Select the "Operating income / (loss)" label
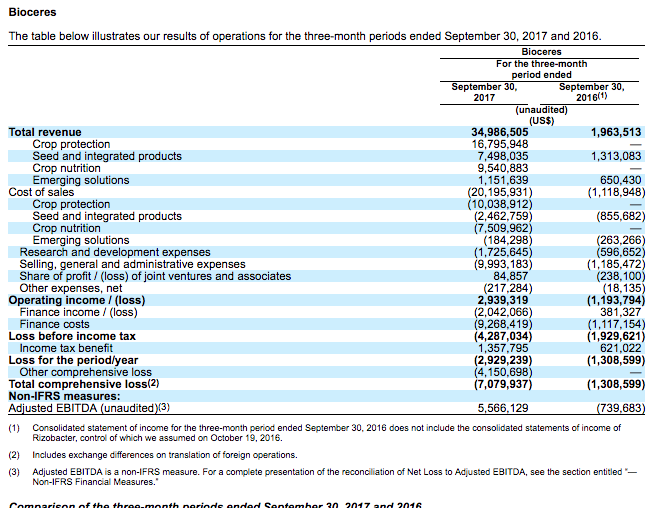This screenshot has height=508, width=655. [77, 300]
